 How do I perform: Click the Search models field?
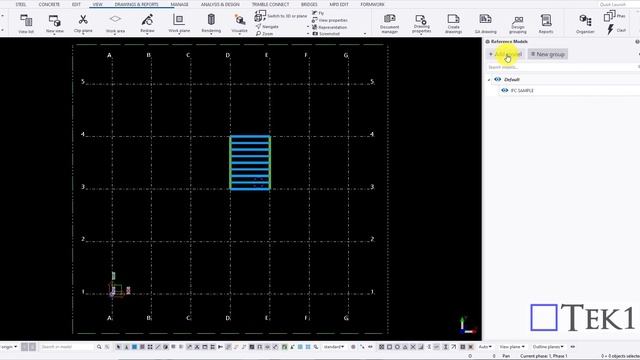[562, 67]
